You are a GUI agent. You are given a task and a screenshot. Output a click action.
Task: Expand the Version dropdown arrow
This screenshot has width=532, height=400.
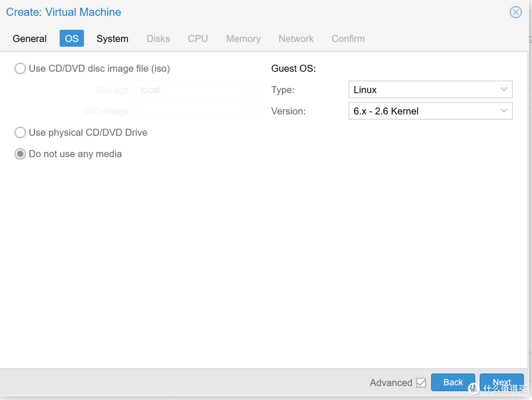click(503, 111)
